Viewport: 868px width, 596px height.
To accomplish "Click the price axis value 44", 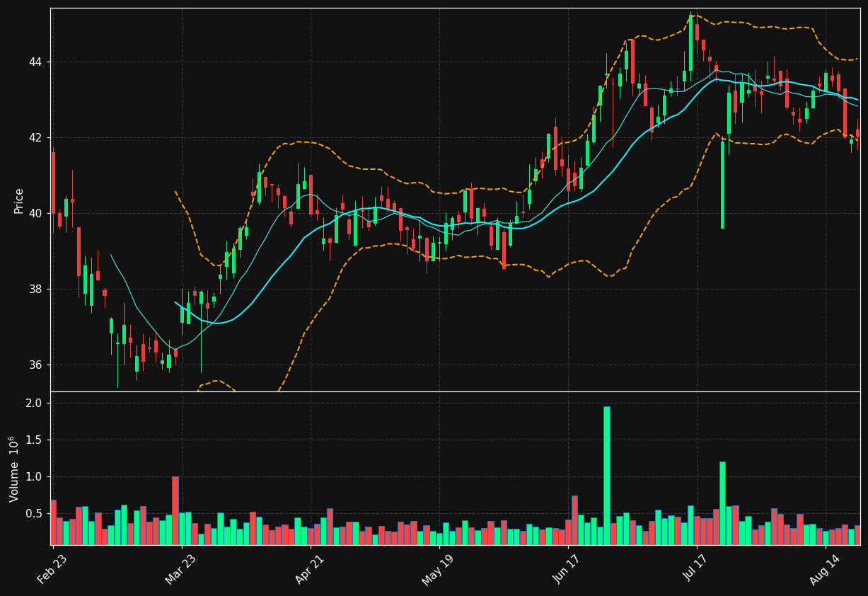I will point(35,62).
